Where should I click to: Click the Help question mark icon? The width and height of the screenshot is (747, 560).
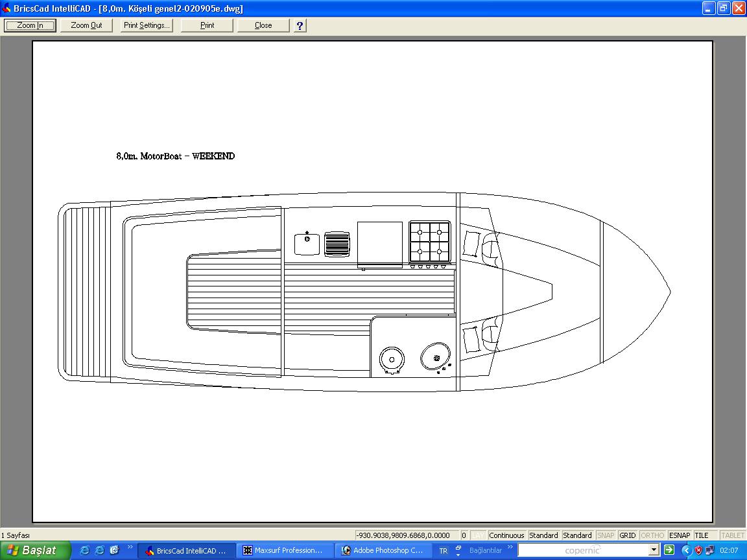[300, 25]
